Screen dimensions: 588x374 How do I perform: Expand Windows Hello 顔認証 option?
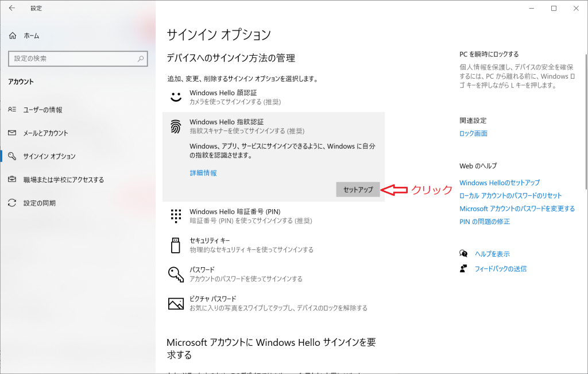pos(273,97)
